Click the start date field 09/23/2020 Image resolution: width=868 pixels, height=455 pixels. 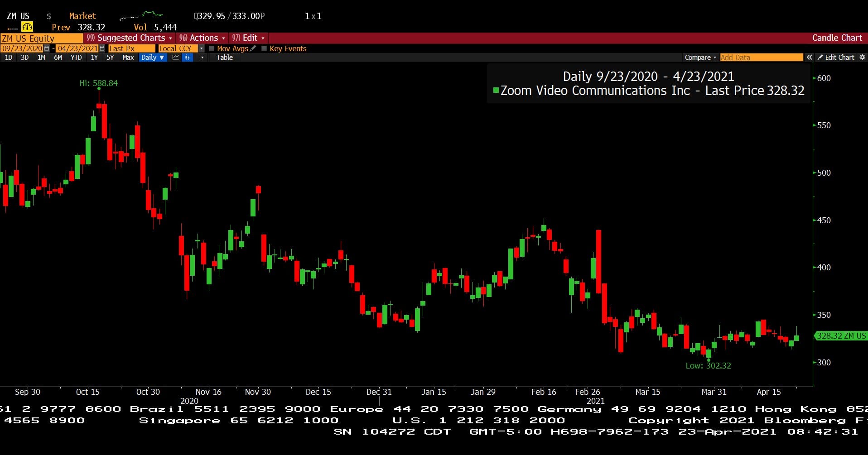pyautogui.click(x=22, y=48)
